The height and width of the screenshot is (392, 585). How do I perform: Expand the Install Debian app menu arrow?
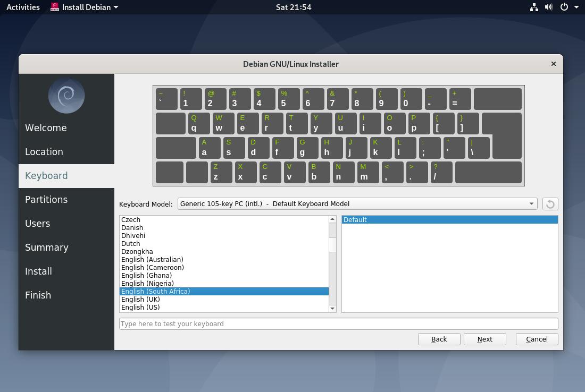pyautogui.click(x=115, y=7)
